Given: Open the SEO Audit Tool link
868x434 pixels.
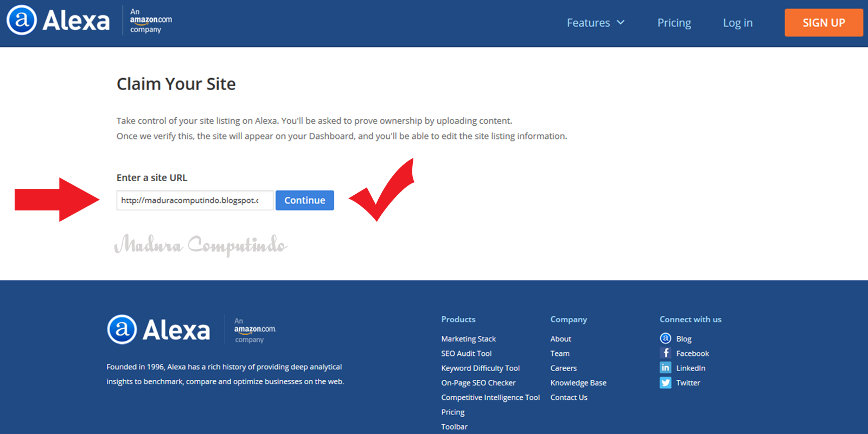Looking at the screenshot, I should tap(466, 353).
